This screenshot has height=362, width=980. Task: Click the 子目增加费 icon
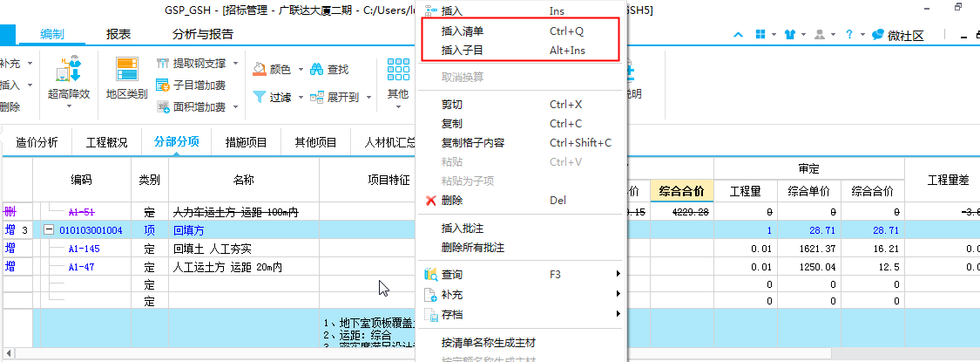tap(162, 85)
